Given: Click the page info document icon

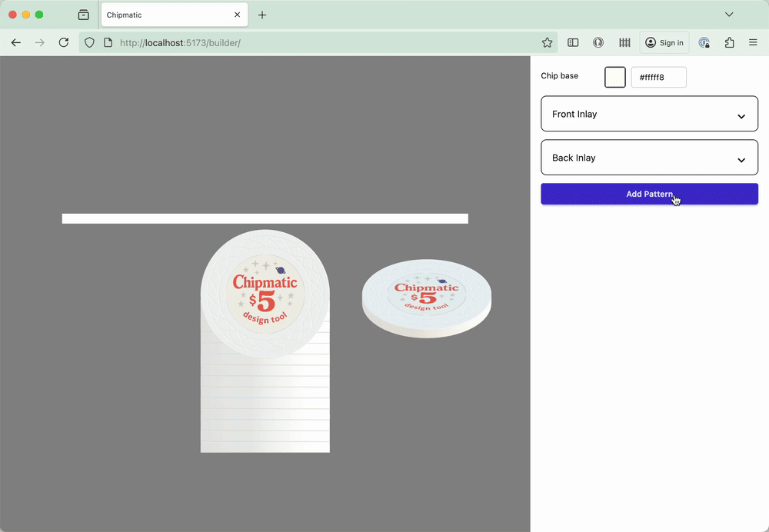Looking at the screenshot, I should [108, 42].
